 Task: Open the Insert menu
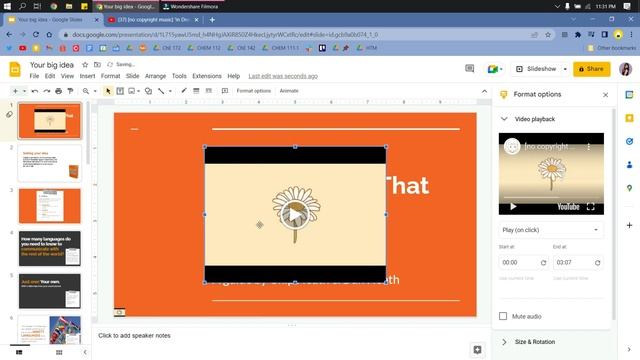pyautogui.click(x=87, y=76)
